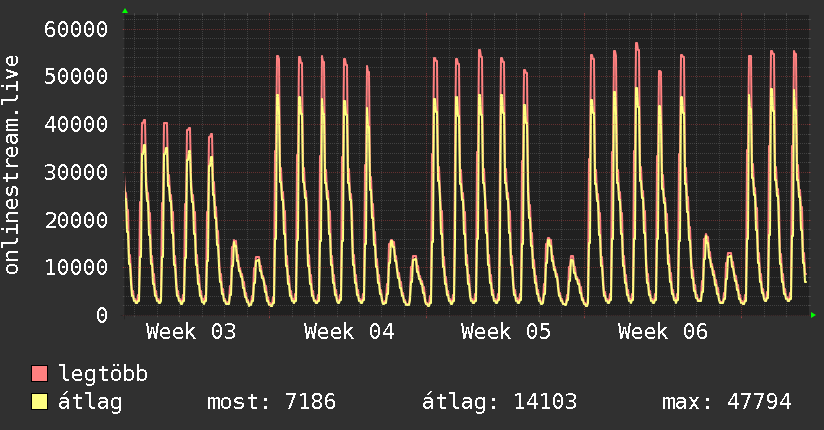Viewport: 824px width, 430px height.
Task: Select the Week 05 axis label
Action: tap(506, 332)
